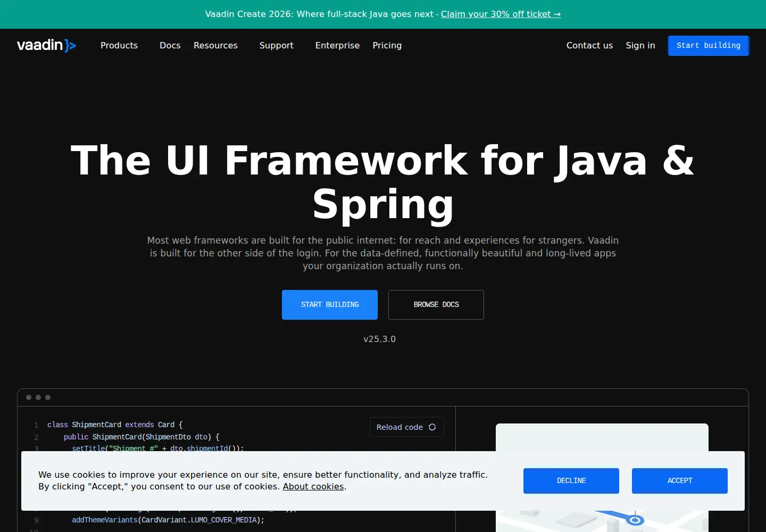Click the hero START BUILDING button
Screen dimensions: 766x532
[x=330, y=305]
